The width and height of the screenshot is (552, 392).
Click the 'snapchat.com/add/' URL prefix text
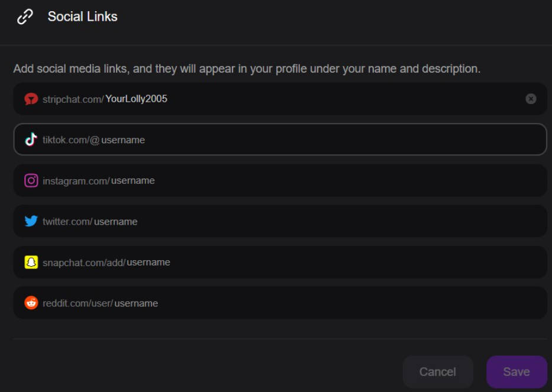coord(83,262)
